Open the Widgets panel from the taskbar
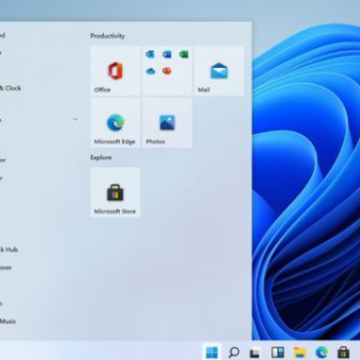 (277, 352)
